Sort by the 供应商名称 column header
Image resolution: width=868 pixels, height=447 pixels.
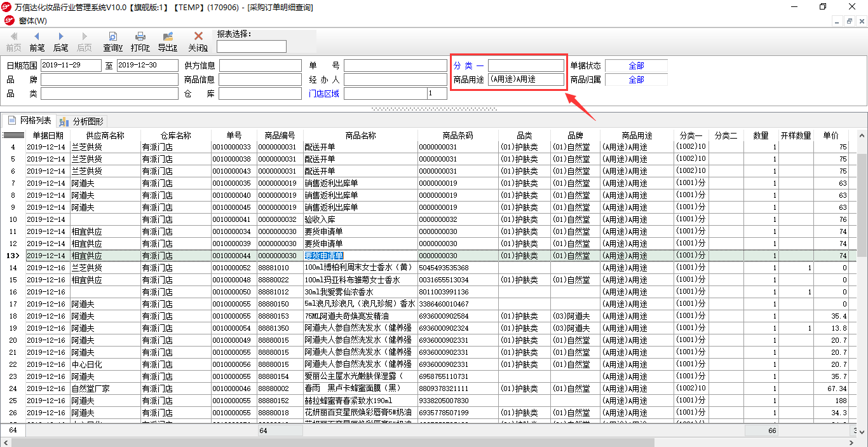pyautogui.click(x=105, y=135)
